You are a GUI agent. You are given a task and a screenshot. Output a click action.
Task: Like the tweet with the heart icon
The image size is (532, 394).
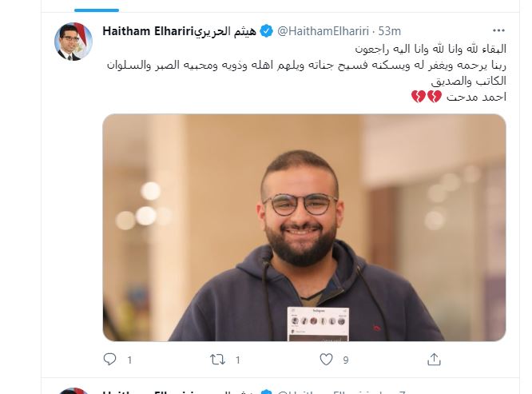(x=326, y=360)
